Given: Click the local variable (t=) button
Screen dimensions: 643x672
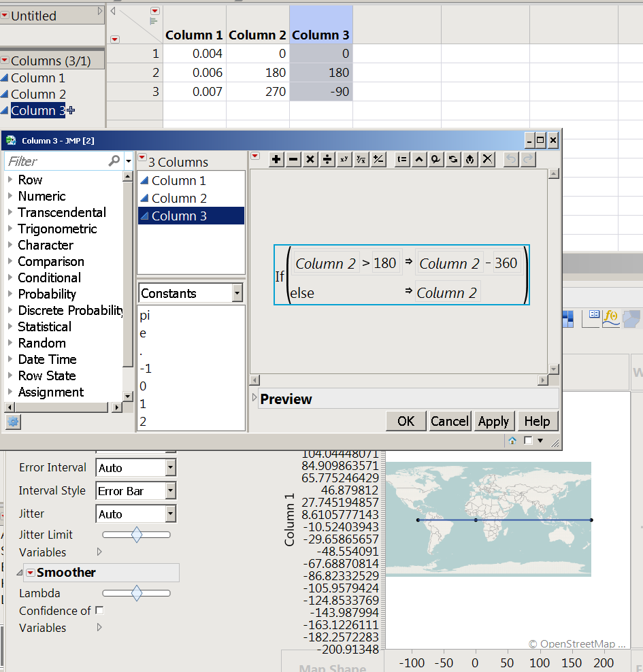Looking at the screenshot, I should tap(402, 159).
